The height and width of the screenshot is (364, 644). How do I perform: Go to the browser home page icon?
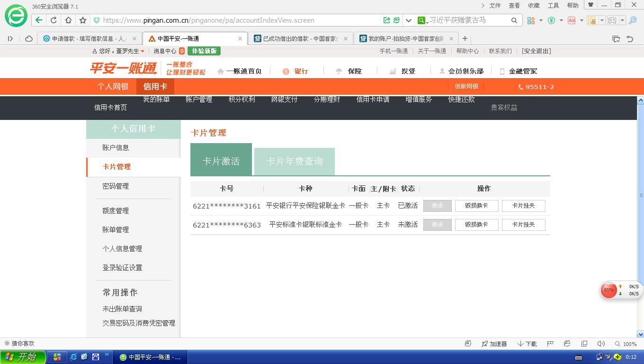68,20
